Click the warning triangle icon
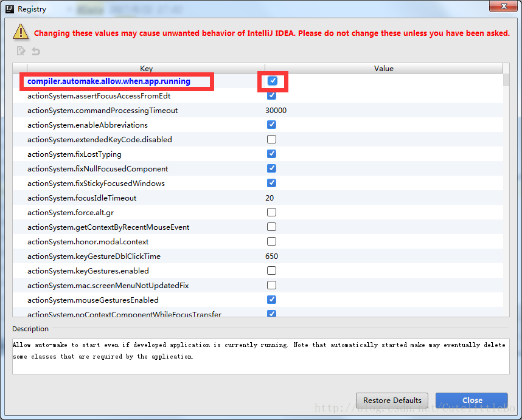Viewport: 522px width, 420px height. coord(21,32)
